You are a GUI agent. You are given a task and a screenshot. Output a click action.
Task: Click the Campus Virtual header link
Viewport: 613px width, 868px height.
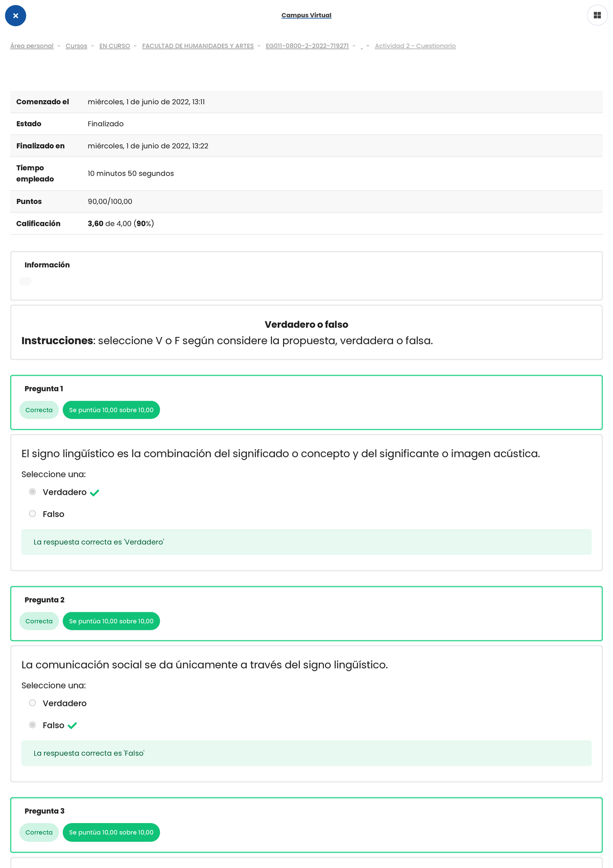point(306,15)
